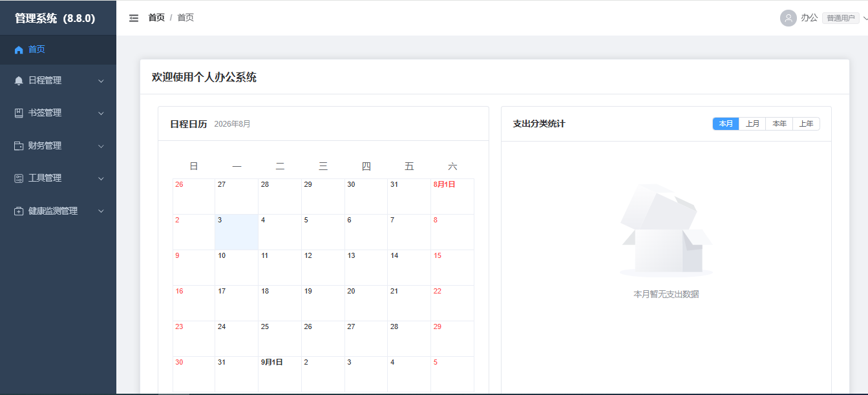The width and height of the screenshot is (868, 395).
Task: Open the 工具管理 menu label
Action: 45,178
